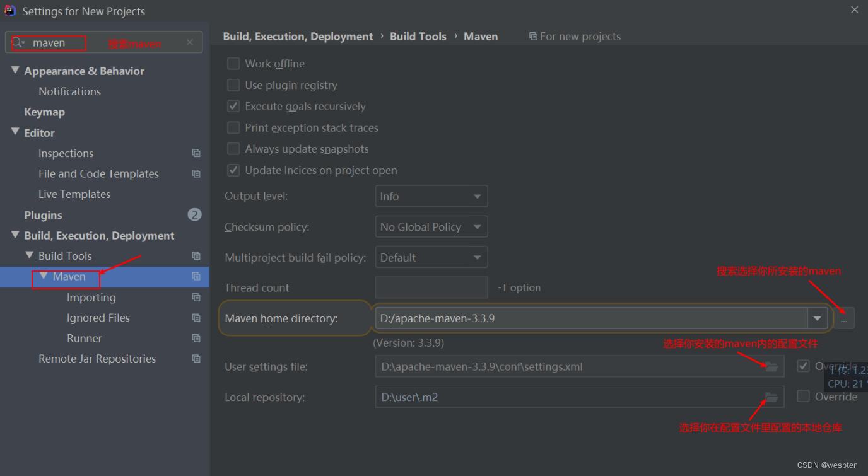Click the -T option label
This screenshot has height=476, width=868.
coord(519,287)
